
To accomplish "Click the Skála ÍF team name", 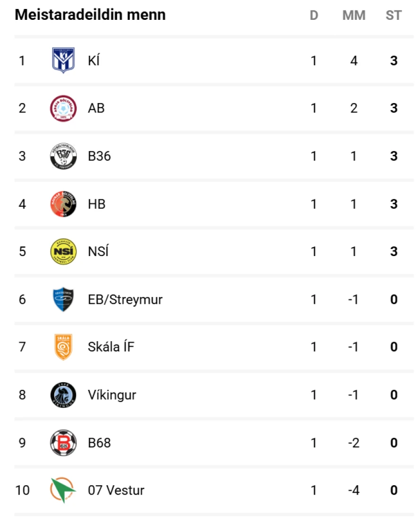I will click(111, 347).
